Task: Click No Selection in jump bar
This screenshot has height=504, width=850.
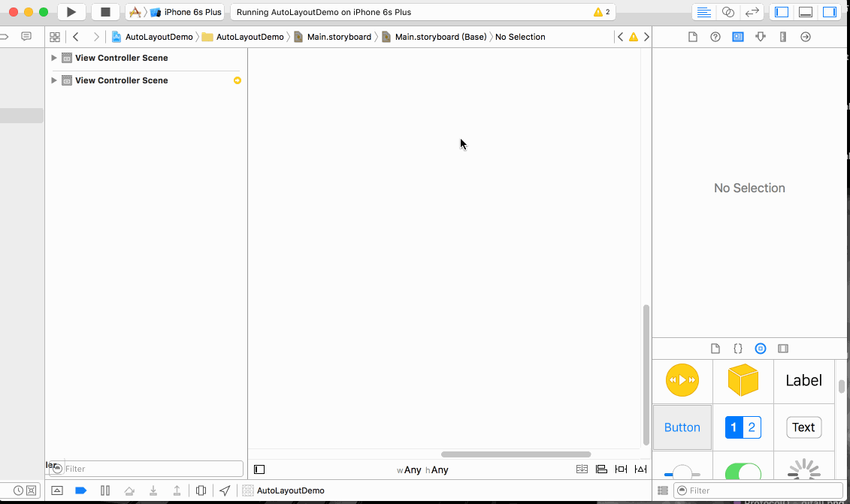Action: point(520,37)
